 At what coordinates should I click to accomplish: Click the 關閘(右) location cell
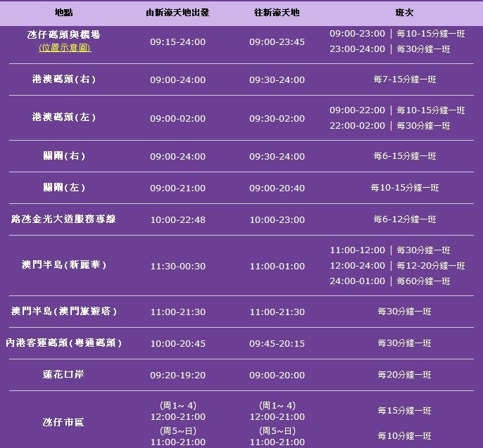pyautogui.click(x=64, y=156)
